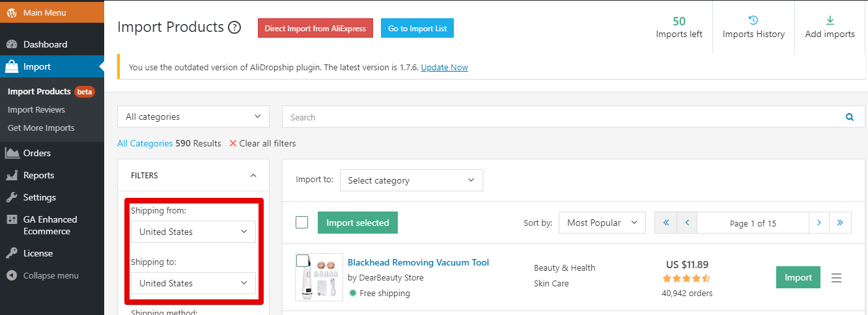Click the help question mark icon
The height and width of the screenshot is (315, 868).
pyautogui.click(x=234, y=28)
